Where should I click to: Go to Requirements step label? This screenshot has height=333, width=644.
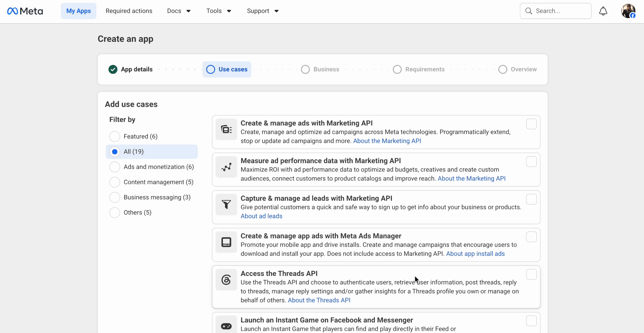[425, 69]
